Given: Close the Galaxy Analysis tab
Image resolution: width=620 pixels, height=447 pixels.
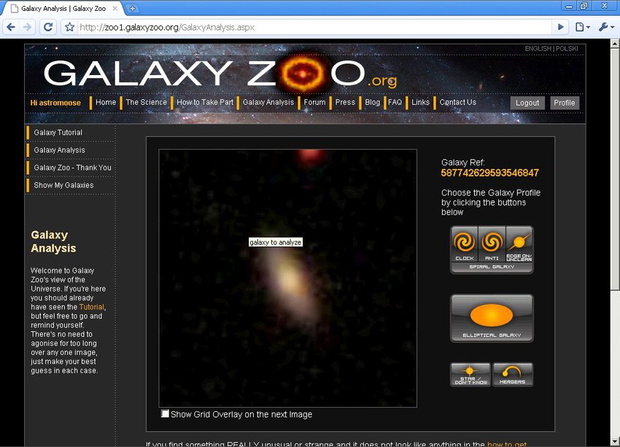Looking at the screenshot, I should pos(115,8).
